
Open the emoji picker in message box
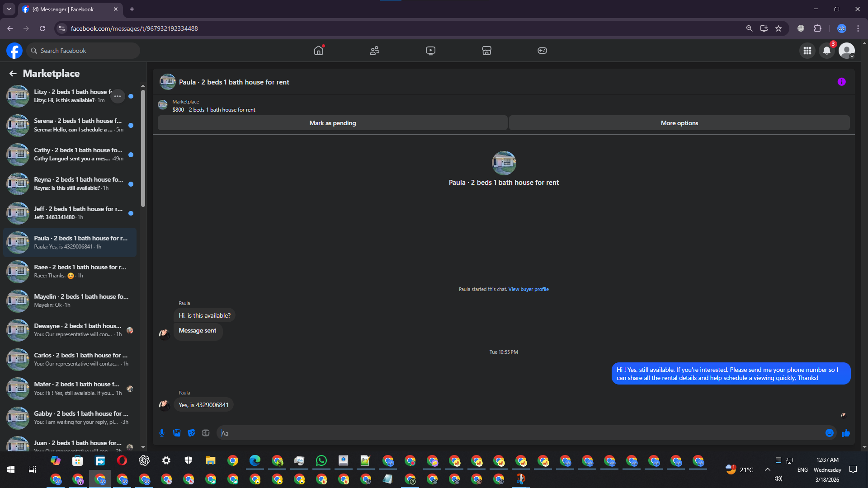point(830,433)
